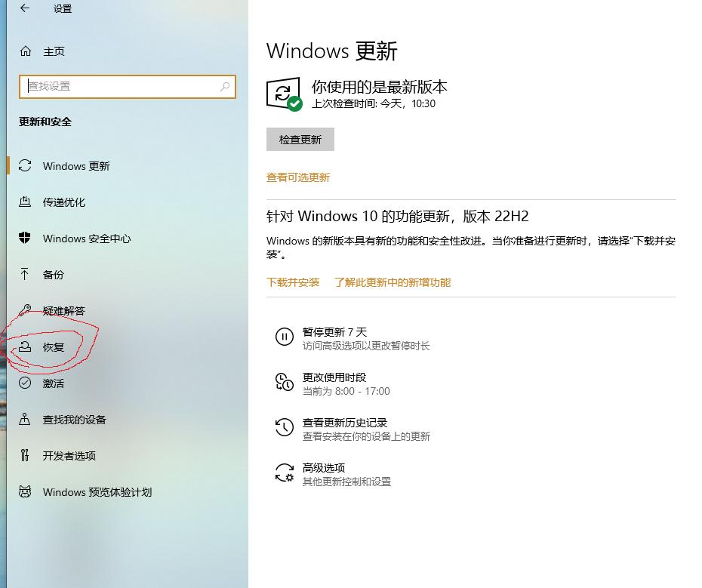Click the 开发者选项 sidebar icon

25,456
